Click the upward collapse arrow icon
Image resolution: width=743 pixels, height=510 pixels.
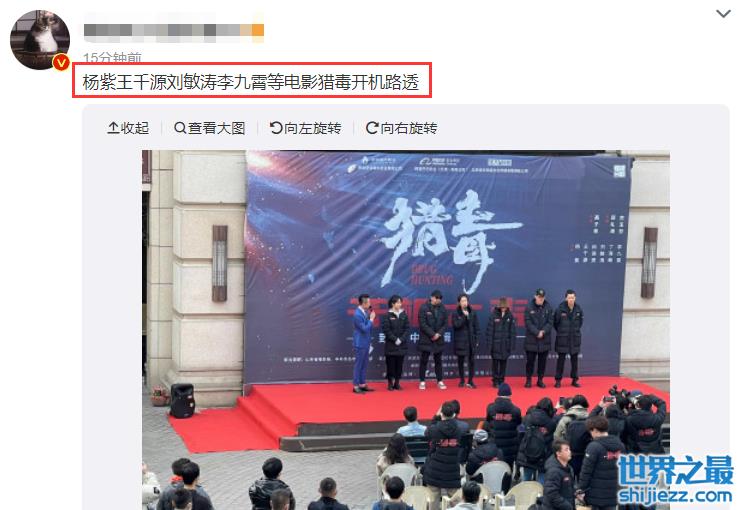113,128
